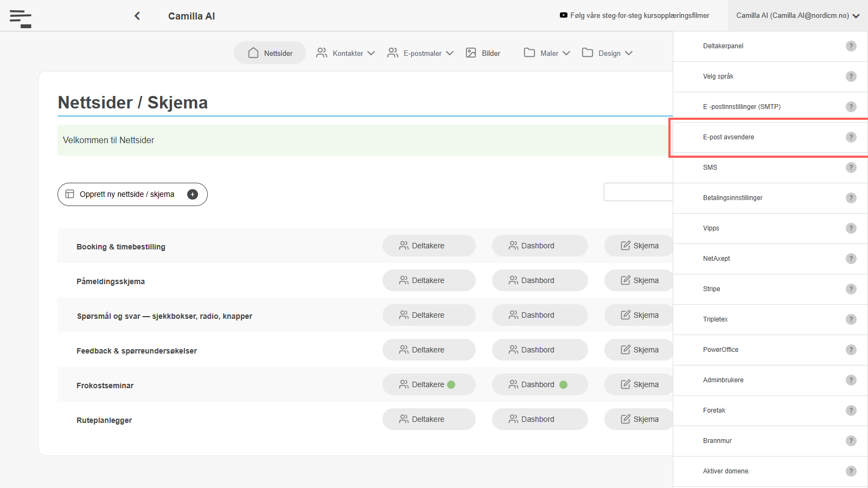Open Skjema for Påmeldingsskjema
Viewport: 868px width, 488px height.
(x=639, y=280)
